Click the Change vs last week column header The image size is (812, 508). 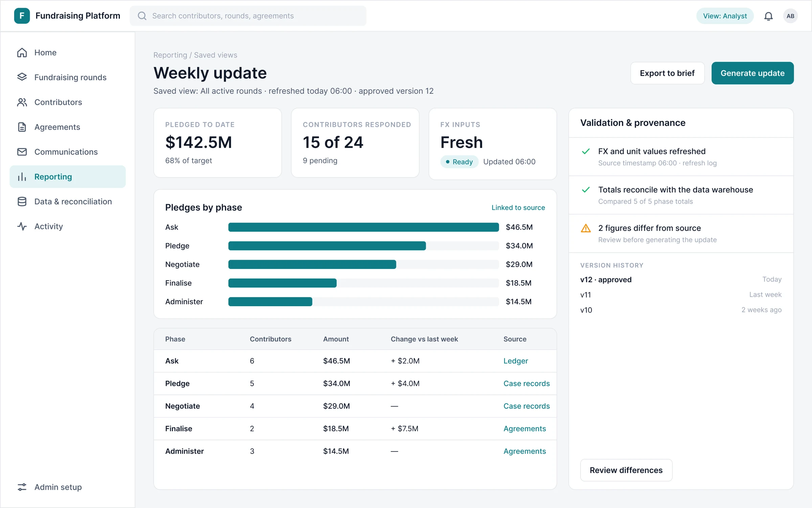[424, 339]
